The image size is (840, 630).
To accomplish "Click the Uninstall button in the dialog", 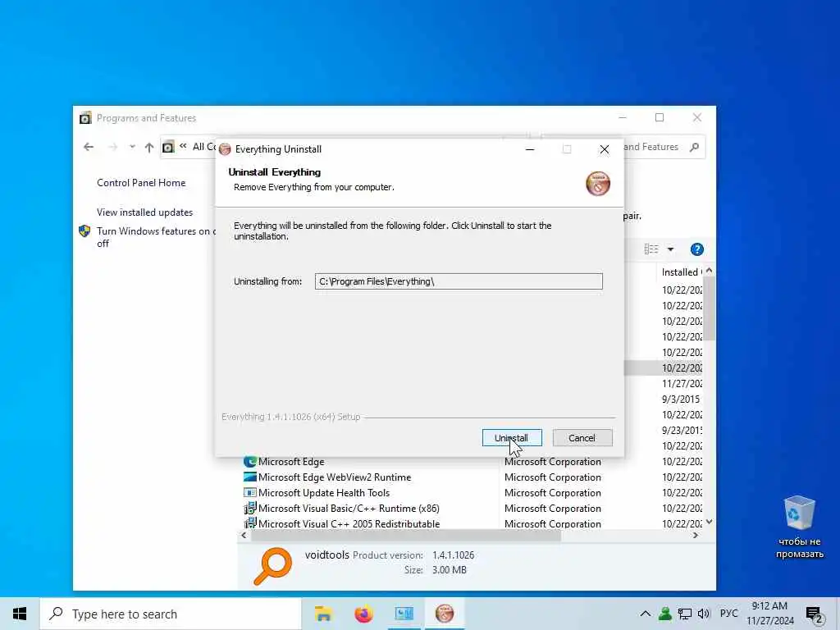I will pos(512,438).
